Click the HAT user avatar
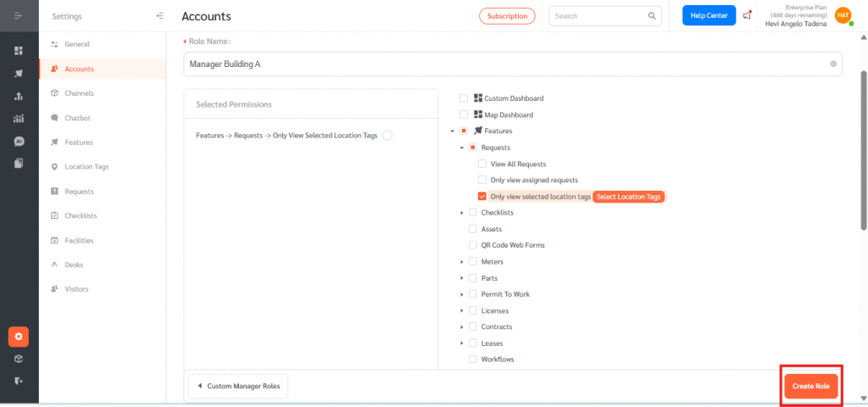Screen dimensions: 868x407 pyautogui.click(x=843, y=15)
